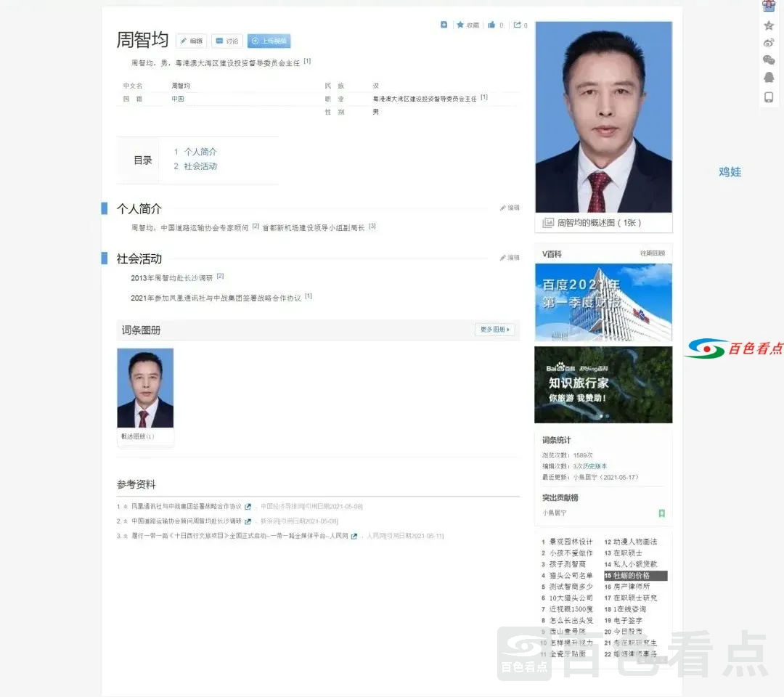The width and height of the screenshot is (784, 697).
Task: Open the 知识旅行家 banner image
Action: click(x=603, y=384)
